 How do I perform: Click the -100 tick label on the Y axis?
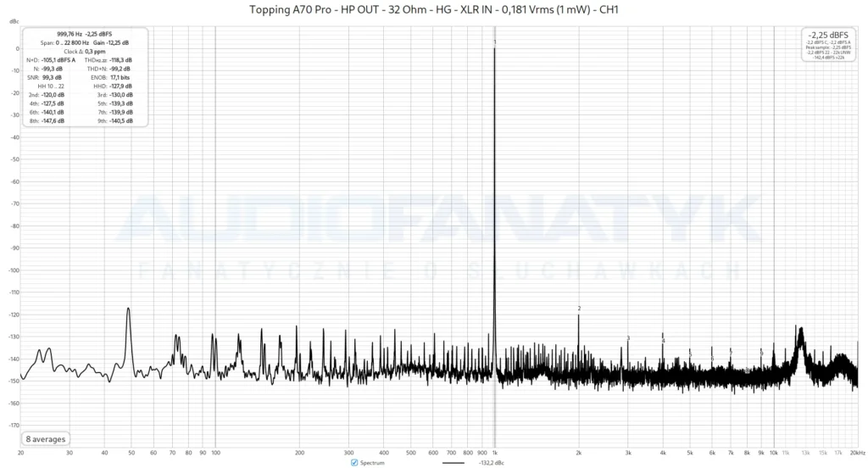click(14, 270)
